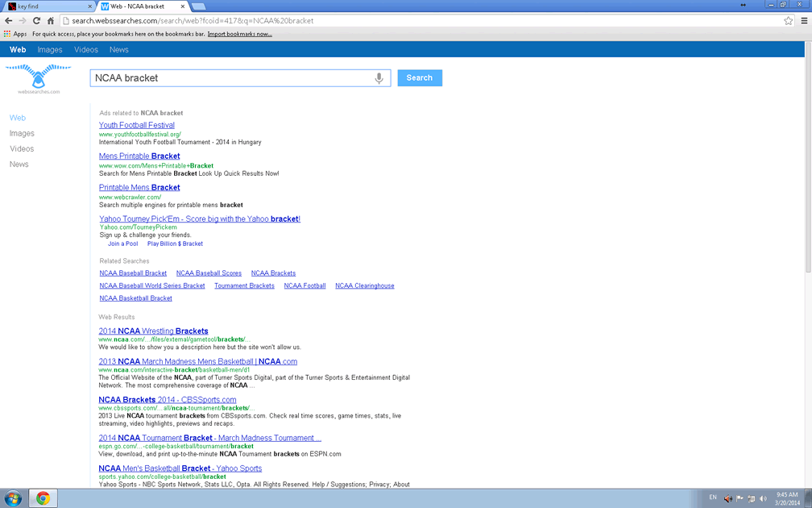Image resolution: width=812 pixels, height=508 pixels.
Task: Click the microphone voice search icon
Action: pos(379,78)
